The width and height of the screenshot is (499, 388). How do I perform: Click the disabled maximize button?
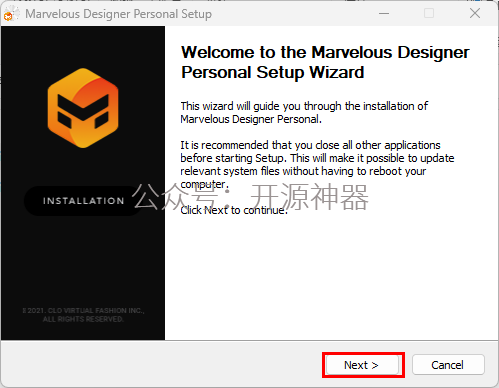tap(429, 13)
